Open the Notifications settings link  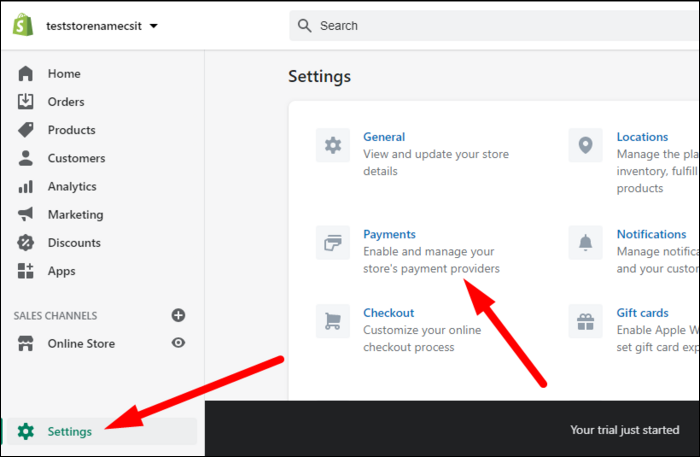651,234
